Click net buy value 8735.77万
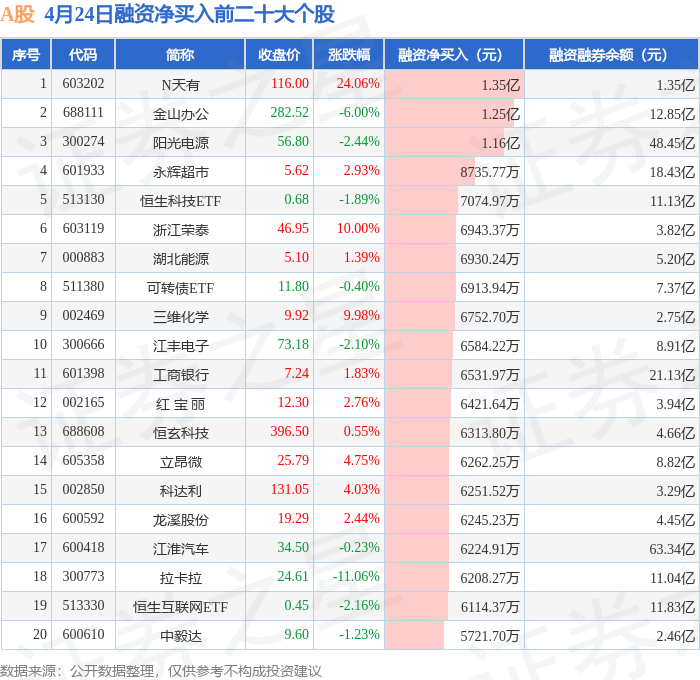700x680 pixels. click(490, 172)
